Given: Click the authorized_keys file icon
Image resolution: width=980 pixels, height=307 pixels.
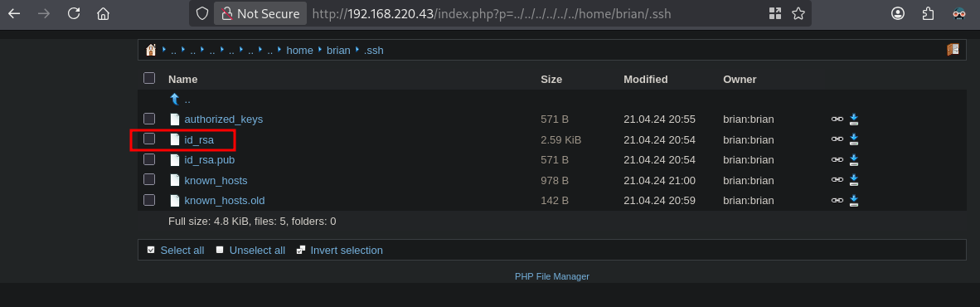Looking at the screenshot, I should pyautogui.click(x=175, y=119).
